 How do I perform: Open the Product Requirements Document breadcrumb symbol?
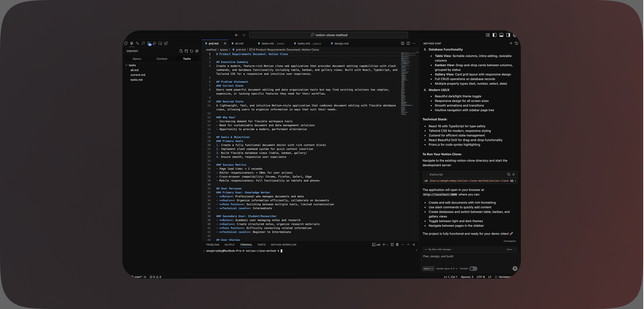point(284,50)
